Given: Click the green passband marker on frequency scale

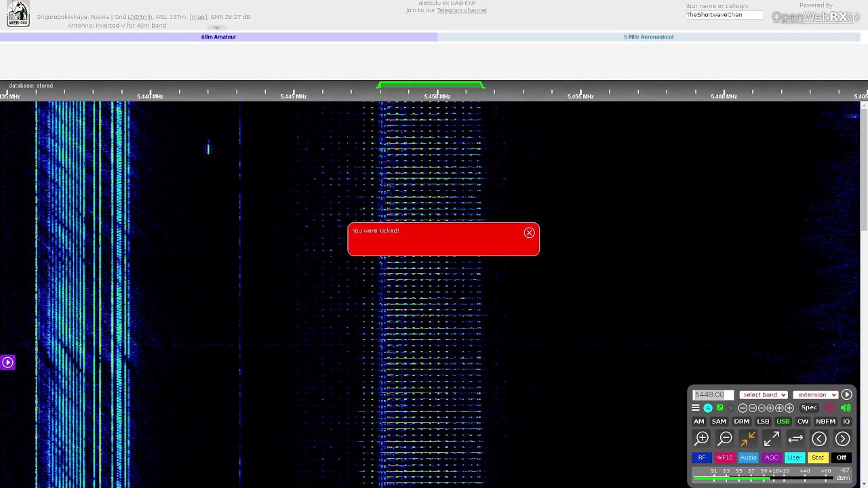Looking at the screenshot, I should (431, 85).
